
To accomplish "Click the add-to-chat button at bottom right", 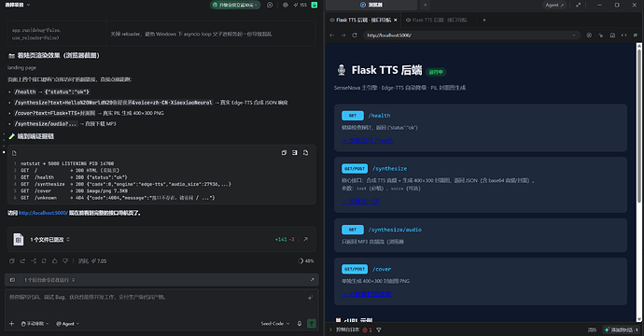I will pos(621,329).
